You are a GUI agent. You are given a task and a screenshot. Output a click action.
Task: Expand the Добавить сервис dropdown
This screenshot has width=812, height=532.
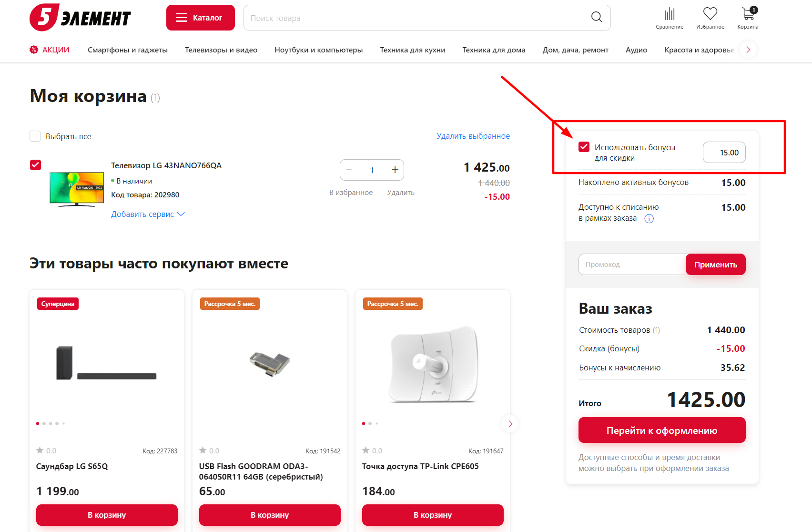pyautogui.click(x=148, y=215)
